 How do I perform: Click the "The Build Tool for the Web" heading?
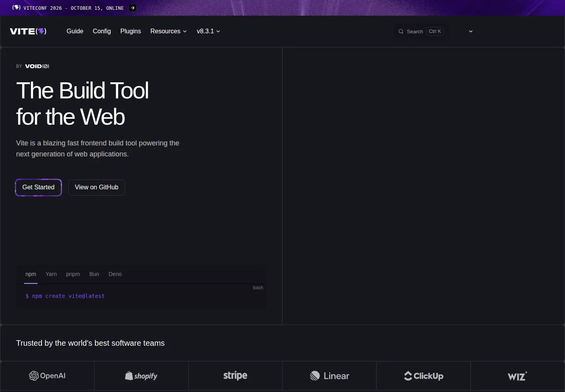point(82,103)
